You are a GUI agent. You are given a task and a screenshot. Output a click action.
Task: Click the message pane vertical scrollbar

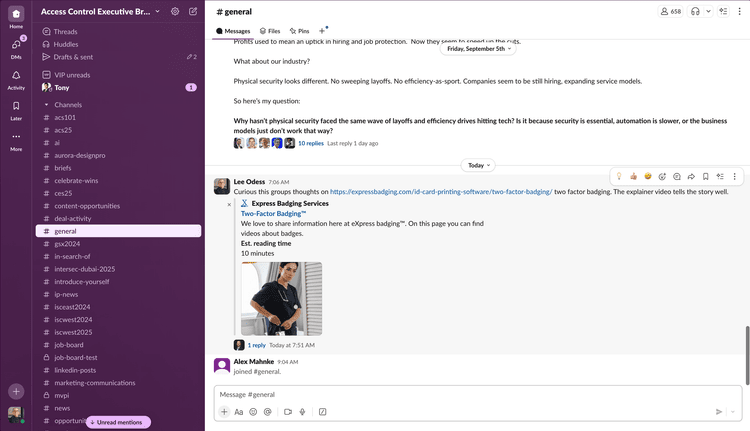(747, 355)
